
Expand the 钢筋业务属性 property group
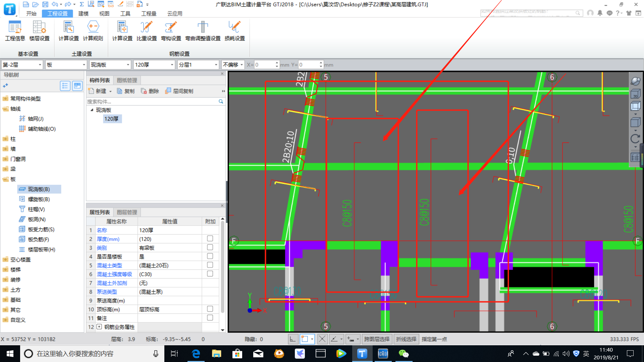click(x=99, y=326)
